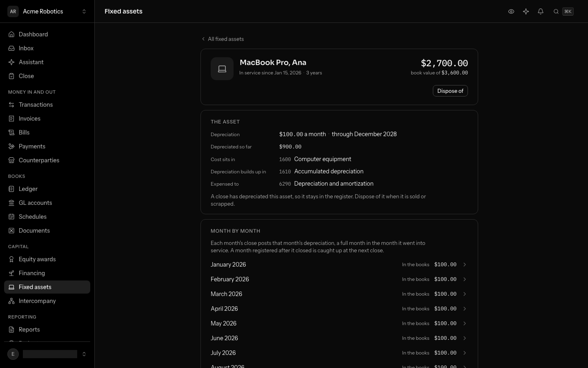Navigate to Close in sidebar

tap(47, 76)
